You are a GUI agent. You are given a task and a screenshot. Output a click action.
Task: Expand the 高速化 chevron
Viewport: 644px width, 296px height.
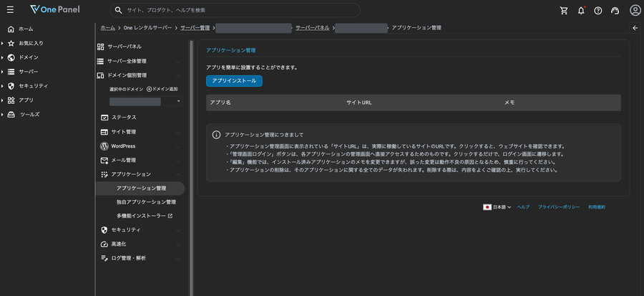click(178, 244)
